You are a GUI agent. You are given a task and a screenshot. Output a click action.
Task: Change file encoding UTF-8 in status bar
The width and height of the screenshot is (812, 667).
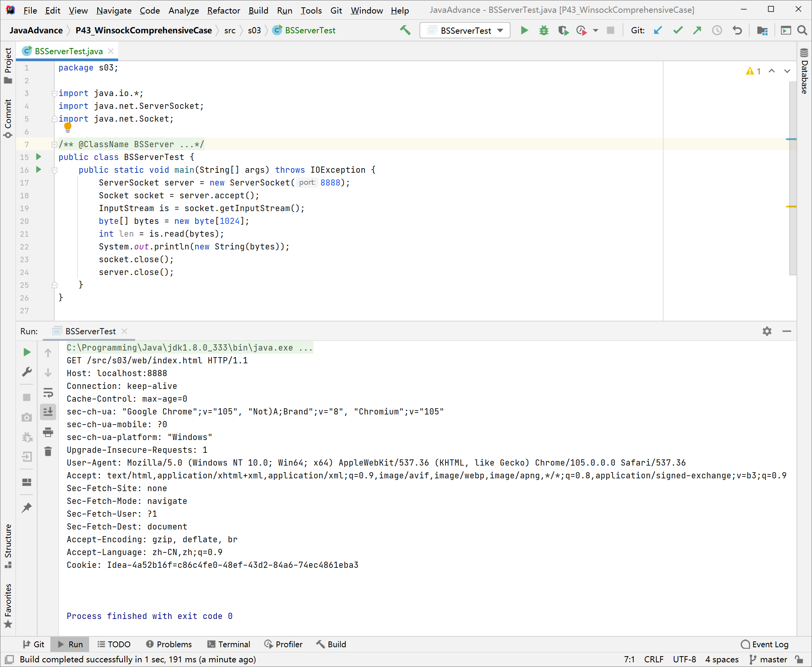click(x=684, y=659)
